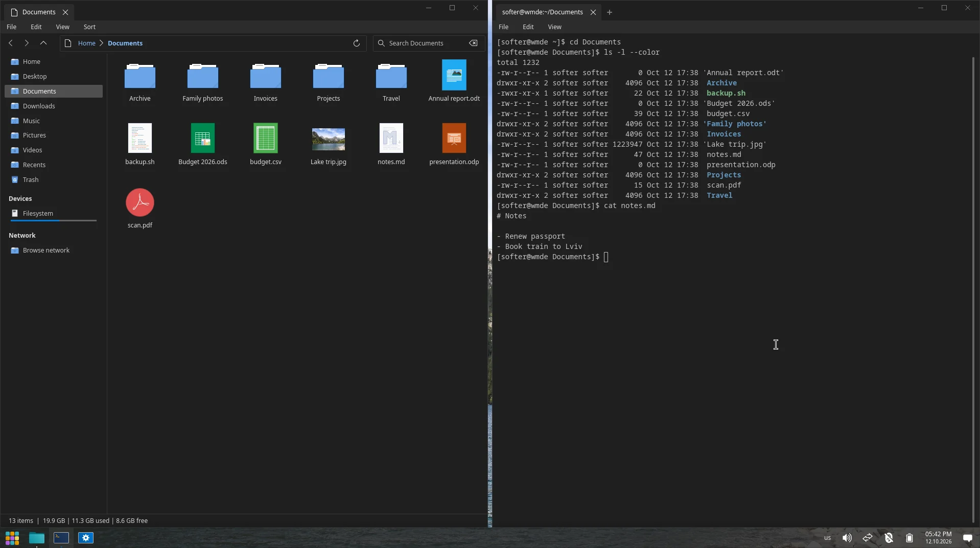Image resolution: width=980 pixels, height=548 pixels.
Task: Click the Documents breadcrumb segment
Action: click(x=125, y=43)
